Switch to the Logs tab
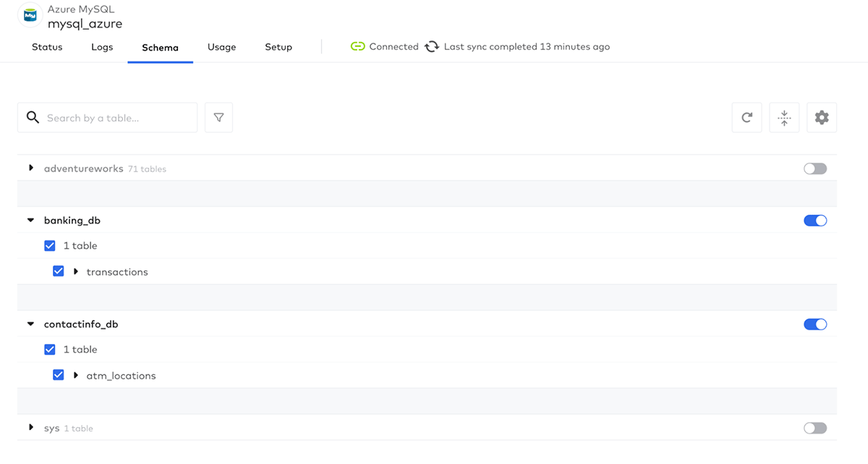The image size is (868, 464). coord(102,47)
